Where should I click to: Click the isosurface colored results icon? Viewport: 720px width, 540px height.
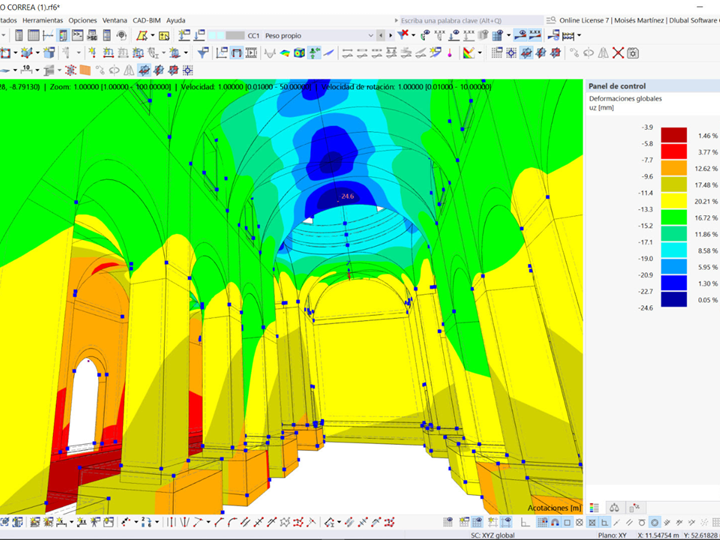285,53
